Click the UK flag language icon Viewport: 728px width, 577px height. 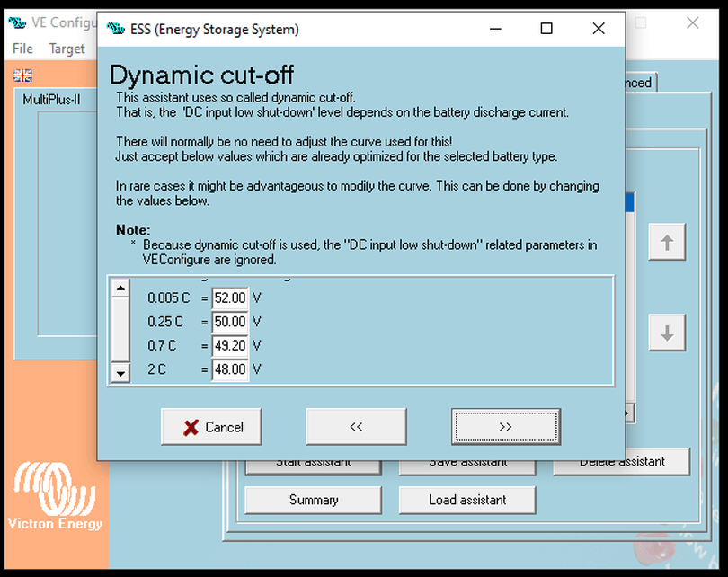click(x=22, y=75)
